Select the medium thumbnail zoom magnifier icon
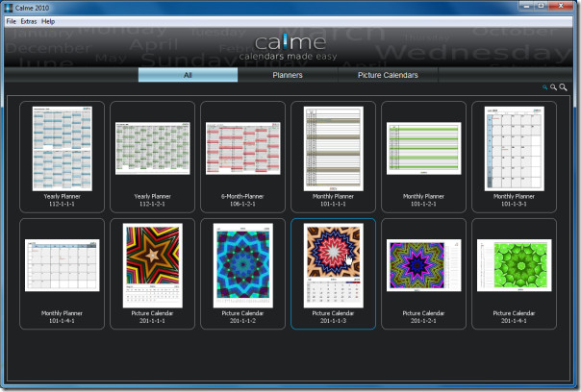The height and width of the screenshot is (392, 581). (553, 87)
